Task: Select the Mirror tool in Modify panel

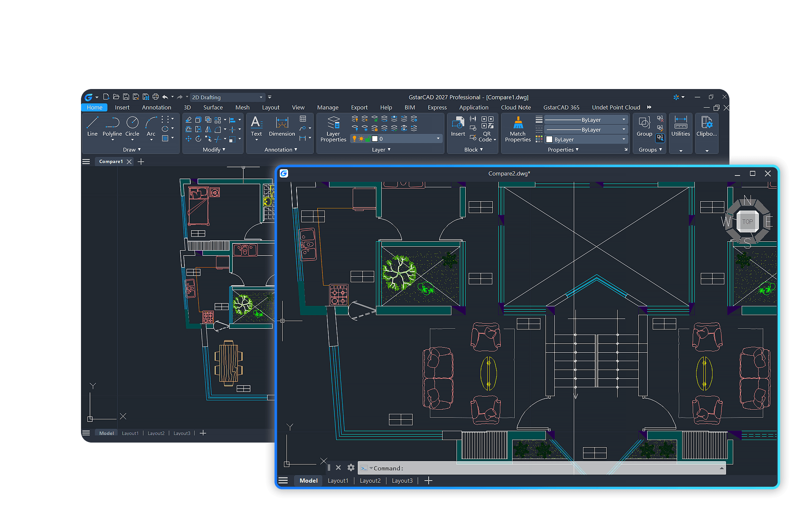Action: click(208, 129)
